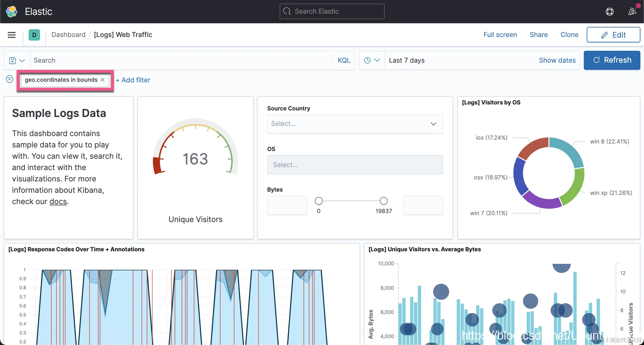Go to the Dashboard breadcrumb

click(x=68, y=35)
